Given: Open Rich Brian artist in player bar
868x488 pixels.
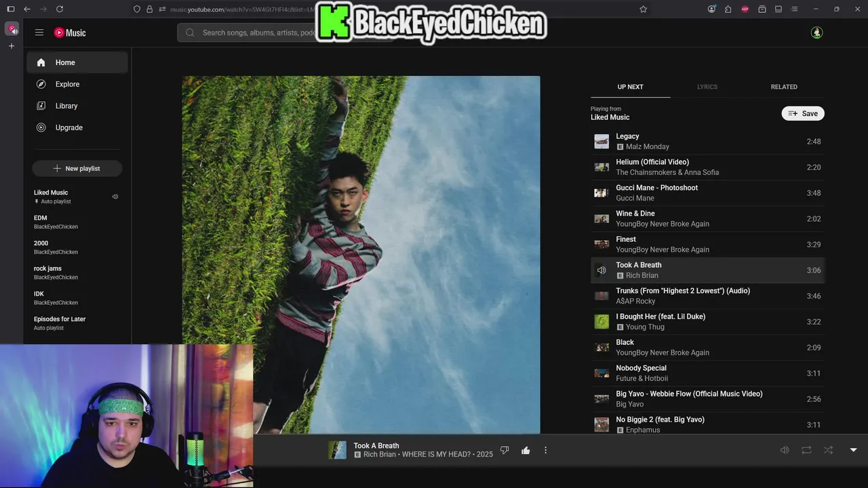Looking at the screenshot, I should click(379, 454).
